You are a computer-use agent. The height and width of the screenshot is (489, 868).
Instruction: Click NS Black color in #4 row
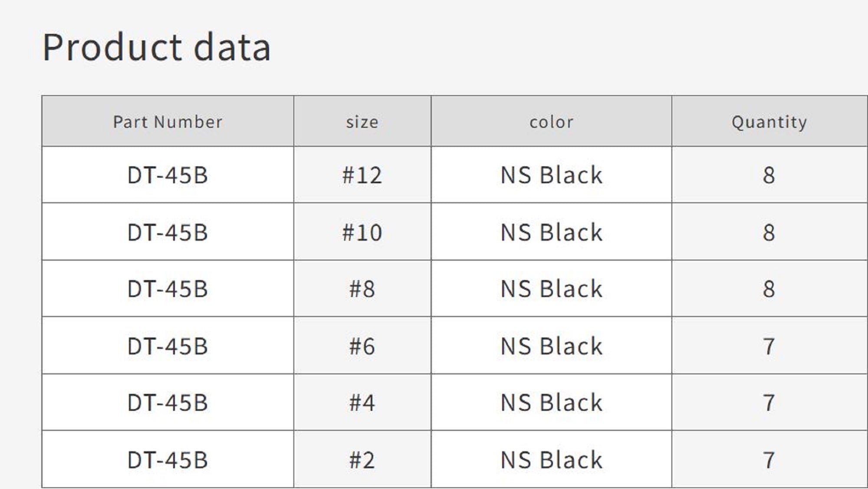551,403
